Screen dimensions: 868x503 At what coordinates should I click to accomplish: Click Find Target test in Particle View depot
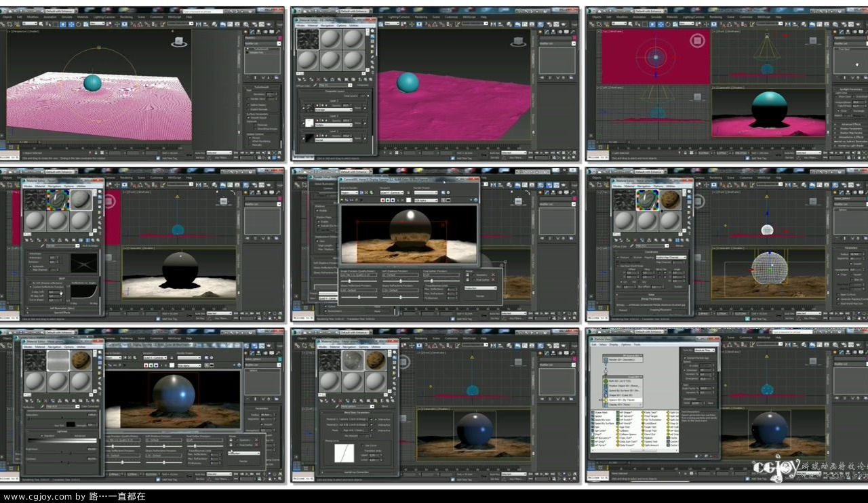tap(650, 416)
